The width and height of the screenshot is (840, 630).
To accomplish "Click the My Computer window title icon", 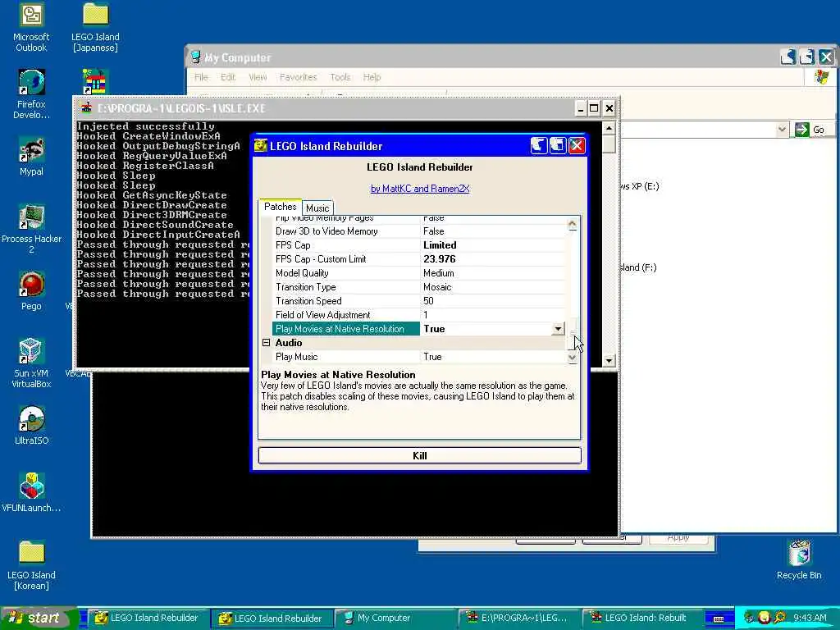I will pyautogui.click(x=196, y=57).
